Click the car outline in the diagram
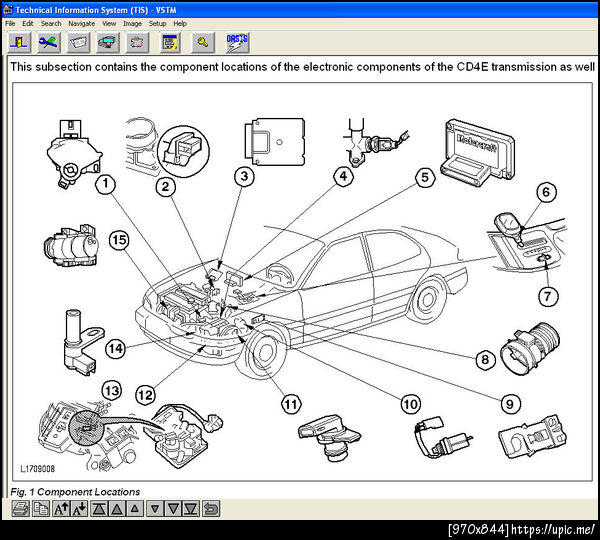Viewport: 600px width, 540px height. [x=302, y=302]
